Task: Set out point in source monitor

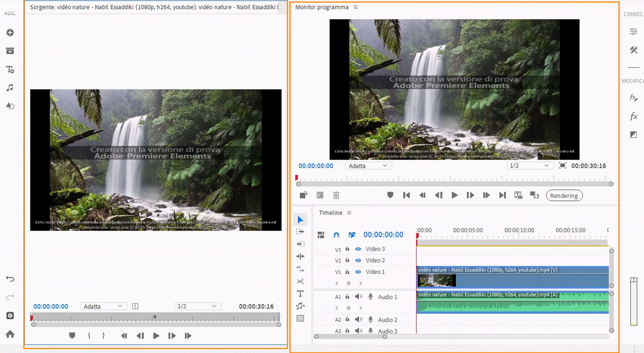Action: click(x=104, y=336)
